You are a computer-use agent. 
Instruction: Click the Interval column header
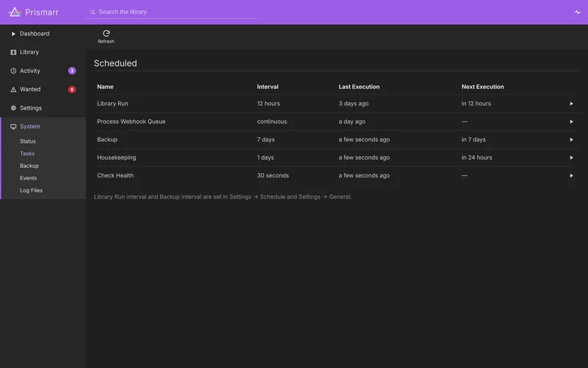coord(268,87)
